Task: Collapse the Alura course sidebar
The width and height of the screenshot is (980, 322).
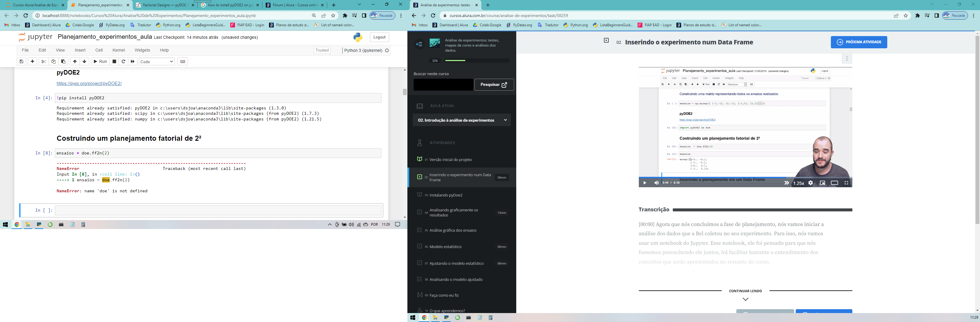Action: click(x=419, y=44)
